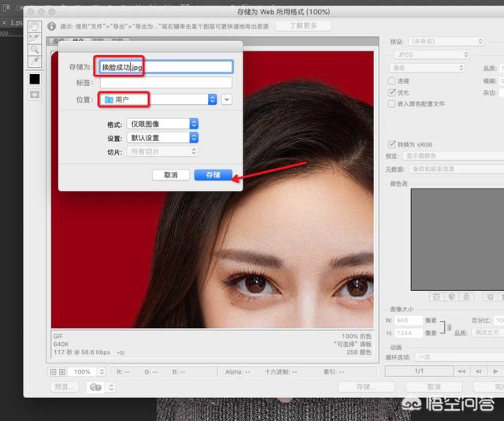Click the color table gray area
This screenshot has width=504, height=421.
[x=458, y=240]
